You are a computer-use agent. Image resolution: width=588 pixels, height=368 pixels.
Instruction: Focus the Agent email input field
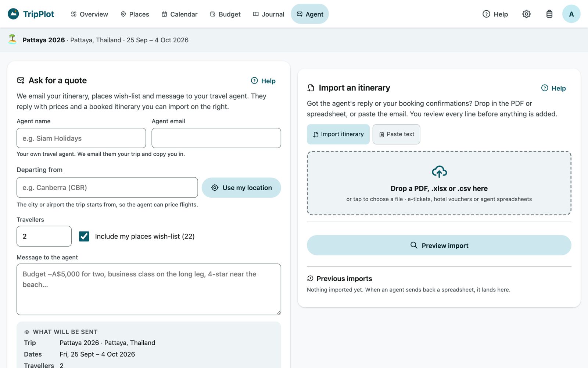[x=216, y=138]
